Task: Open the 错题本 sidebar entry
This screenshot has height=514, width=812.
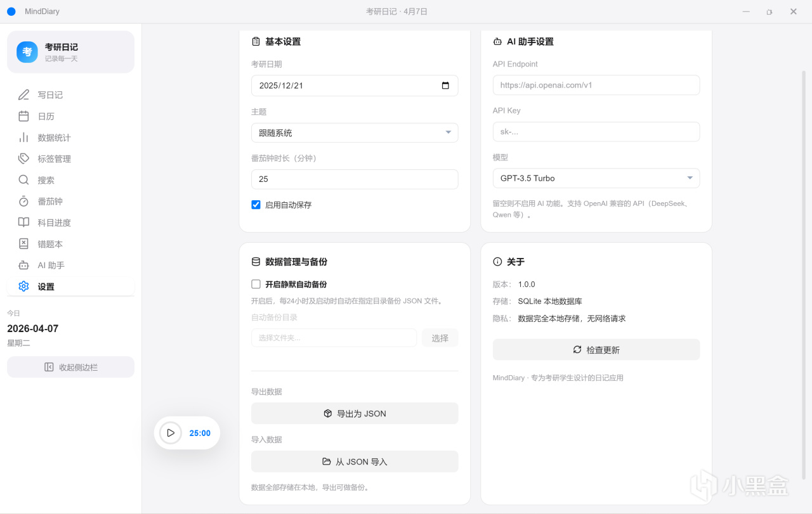Action: (x=70, y=244)
